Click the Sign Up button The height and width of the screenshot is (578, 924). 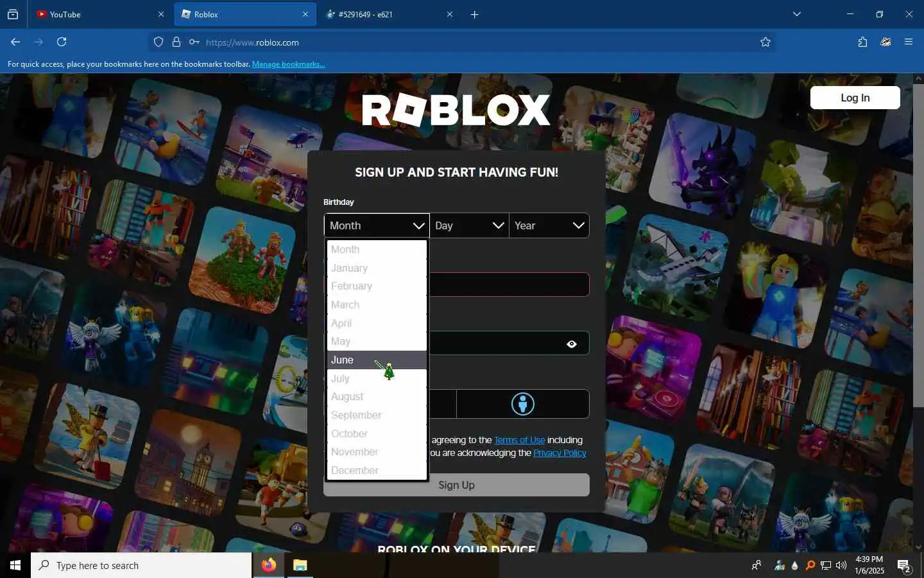(456, 485)
